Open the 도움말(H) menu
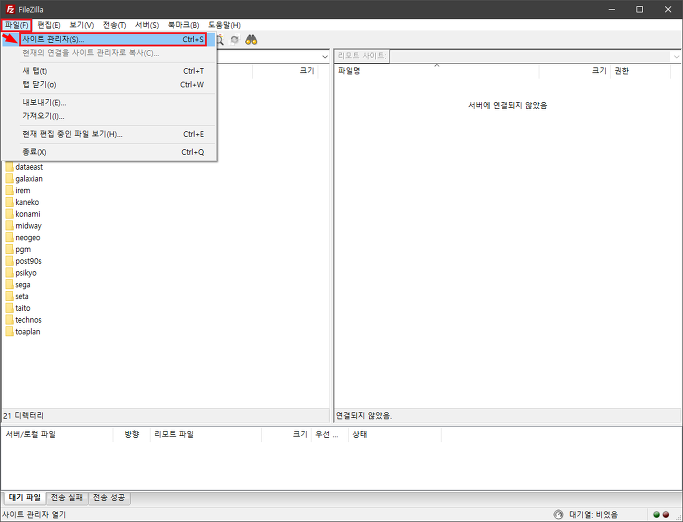683x522 pixels. pos(224,25)
